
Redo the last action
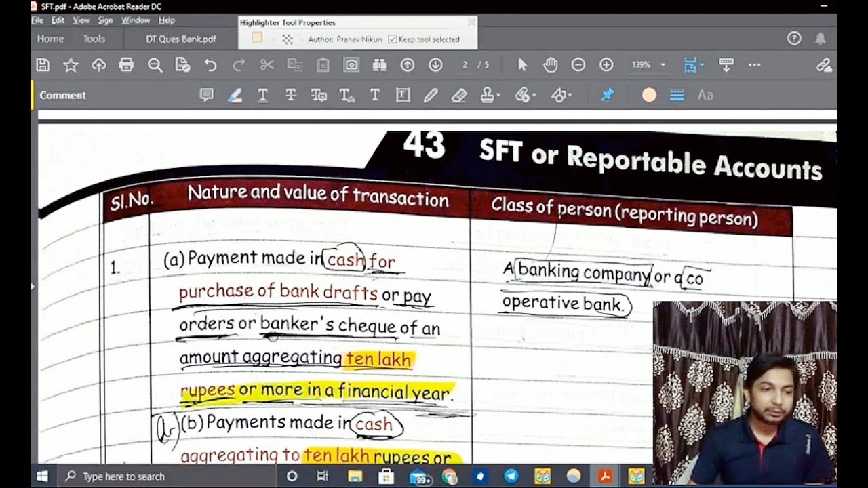239,65
